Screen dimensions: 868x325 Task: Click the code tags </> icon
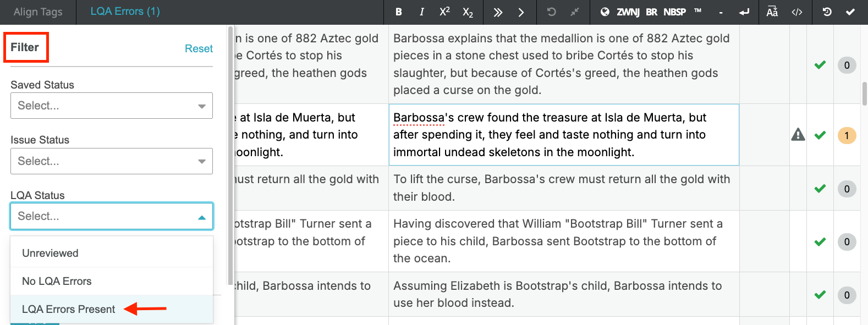797,12
